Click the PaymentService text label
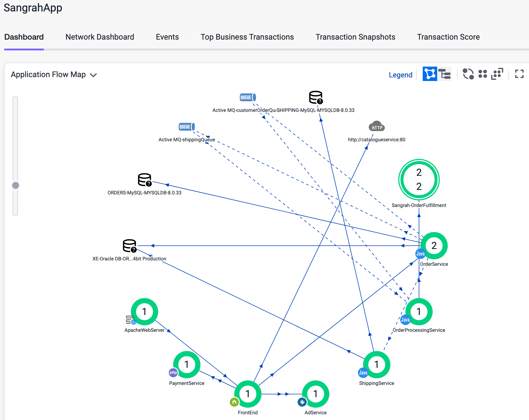This screenshot has width=529, height=420. point(187,383)
